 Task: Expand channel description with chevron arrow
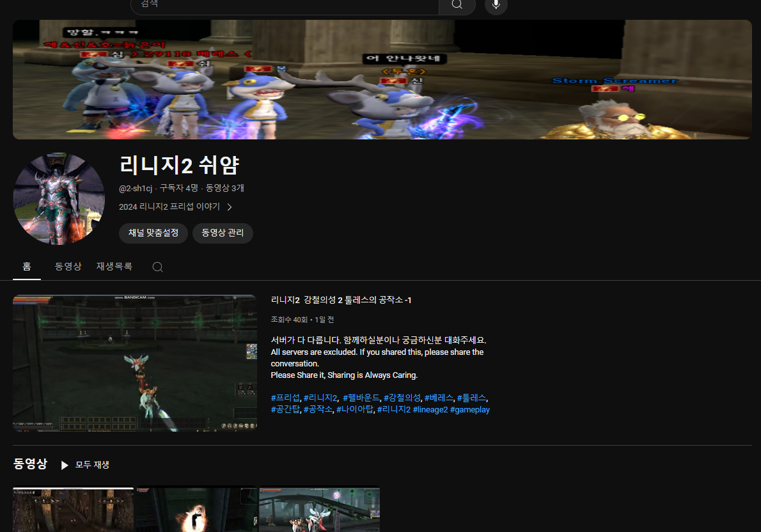coord(230,207)
